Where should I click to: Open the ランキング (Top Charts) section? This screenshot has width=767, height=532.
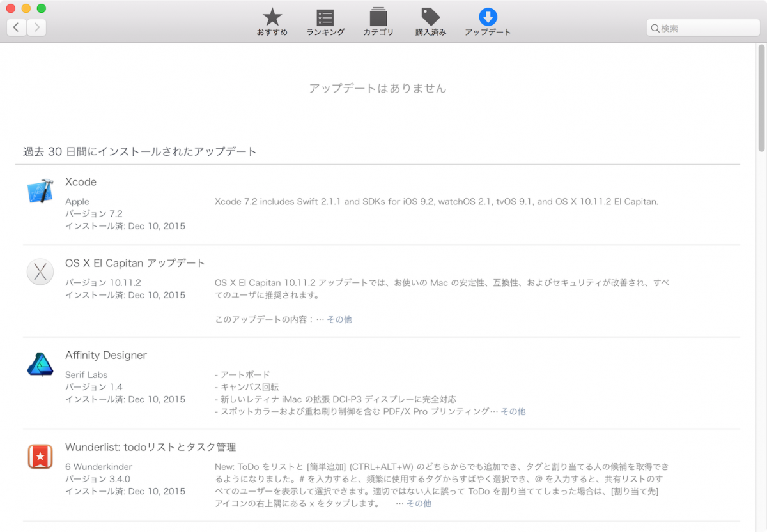click(x=325, y=21)
